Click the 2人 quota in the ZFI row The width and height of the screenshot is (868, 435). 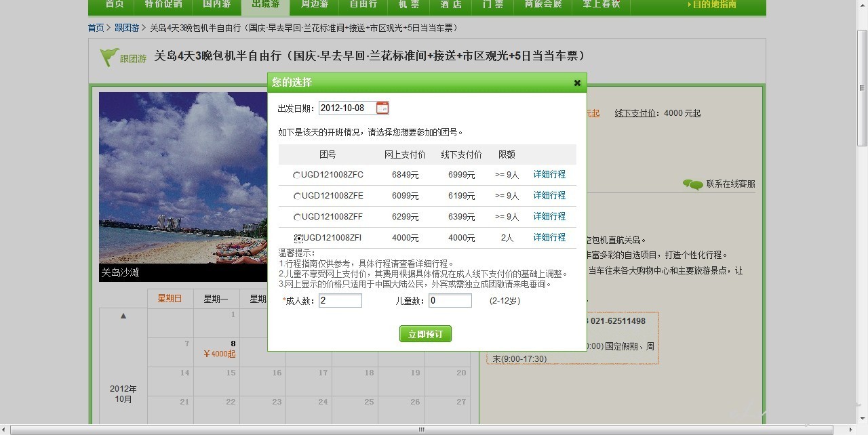[507, 238]
